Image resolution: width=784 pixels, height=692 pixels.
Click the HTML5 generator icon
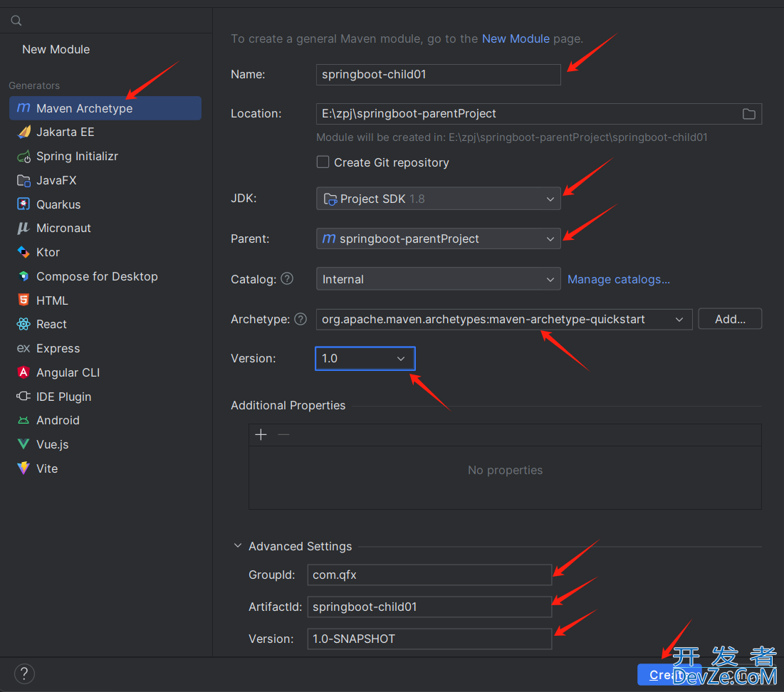[23, 300]
